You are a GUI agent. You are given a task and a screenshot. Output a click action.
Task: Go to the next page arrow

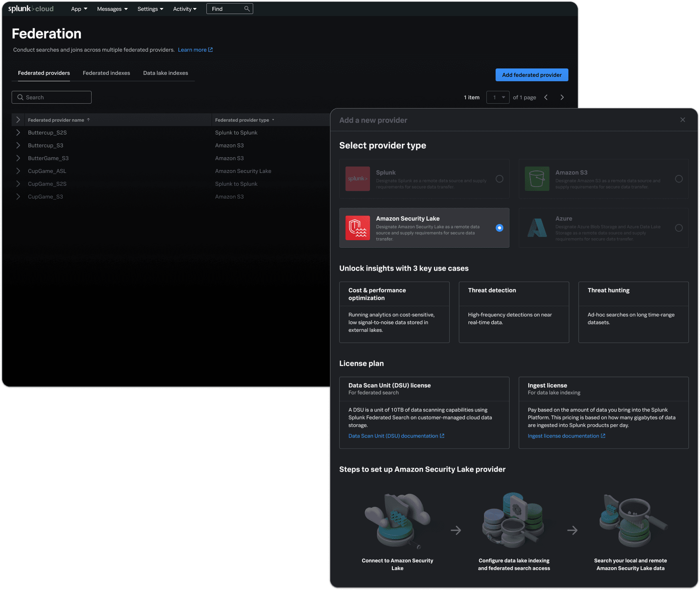(562, 97)
